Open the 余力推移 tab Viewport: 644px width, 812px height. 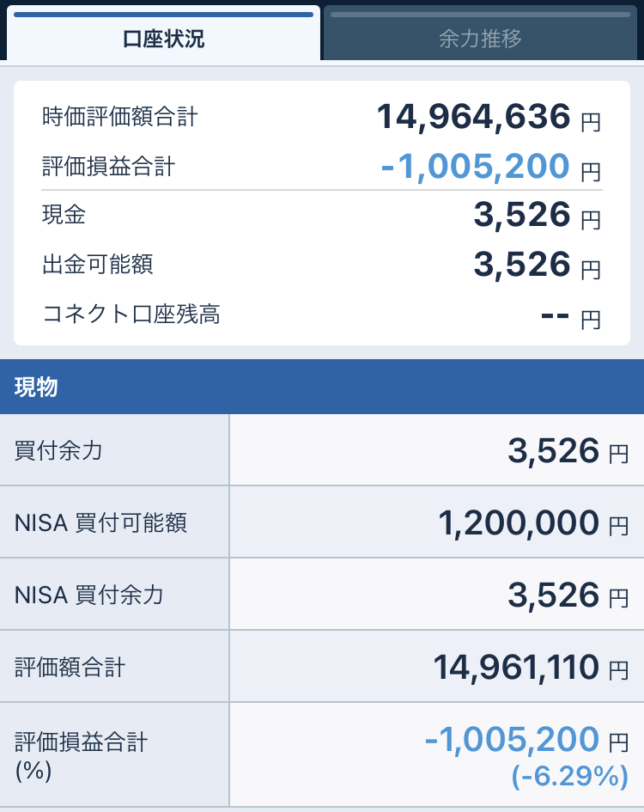pos(480,39)
